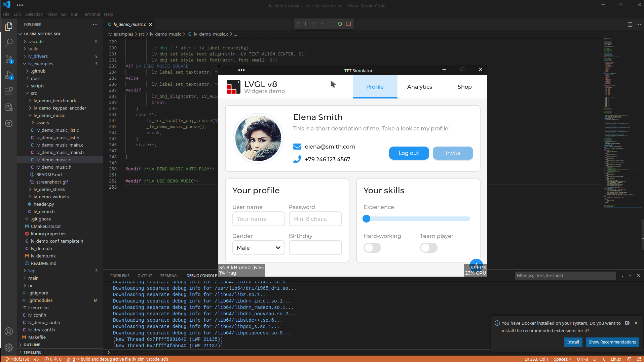Screen dimensions: 644x362
Task: Install recommended Docker extensions
Action: (x=573, y=342)
